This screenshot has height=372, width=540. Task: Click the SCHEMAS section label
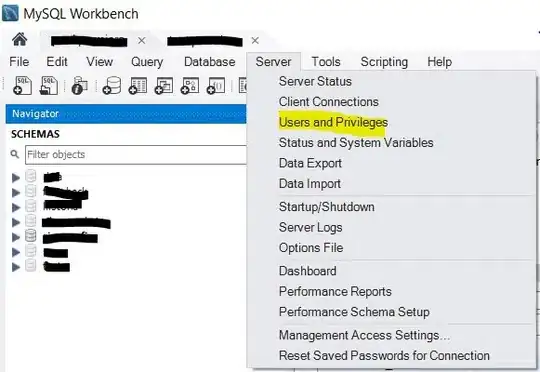35,134
